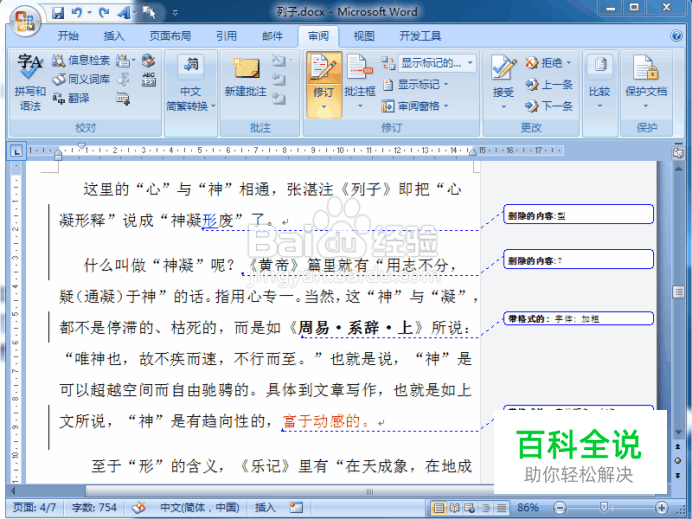Redo the last action
The width and height of the screenshot is (692, 519).
tap(104, 13)
